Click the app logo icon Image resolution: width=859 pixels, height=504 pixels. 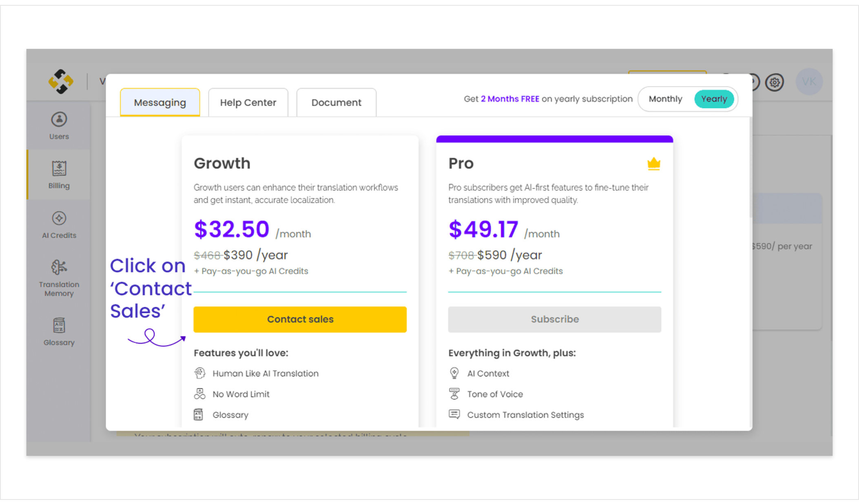click(x=61, y=82)
